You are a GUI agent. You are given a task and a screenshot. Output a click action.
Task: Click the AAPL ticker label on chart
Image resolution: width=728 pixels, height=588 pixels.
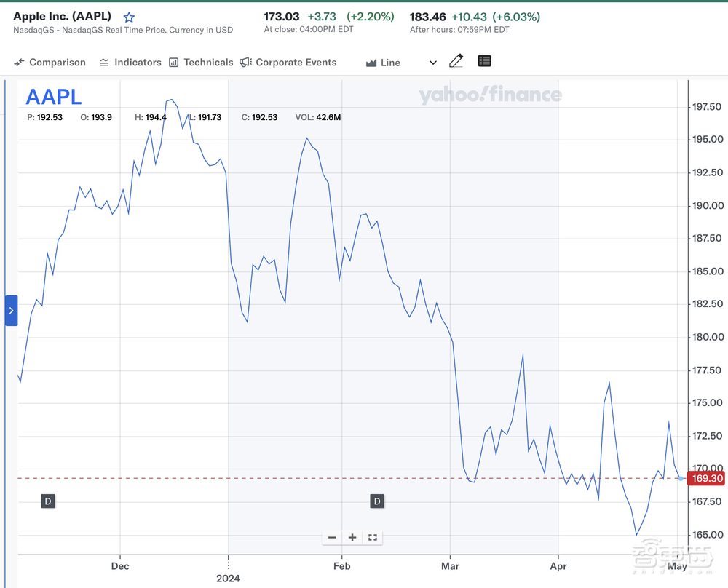point(54,97)
